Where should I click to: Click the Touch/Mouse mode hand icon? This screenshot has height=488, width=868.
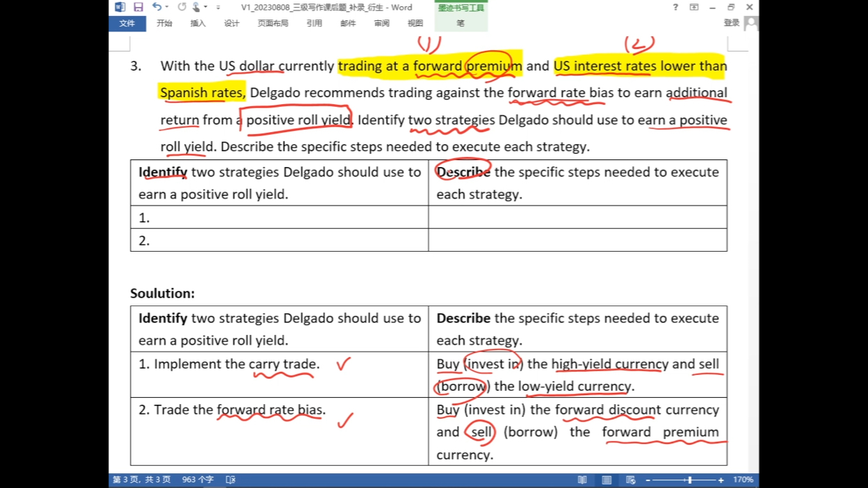coord(196,7)
